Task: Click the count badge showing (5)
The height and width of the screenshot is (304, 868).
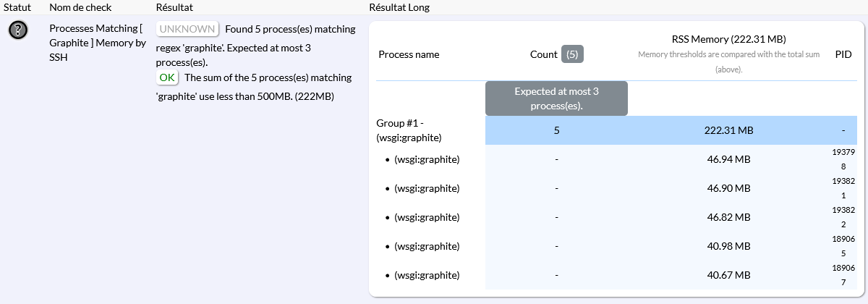Action: pyautogui.click(x=572, y=54)
